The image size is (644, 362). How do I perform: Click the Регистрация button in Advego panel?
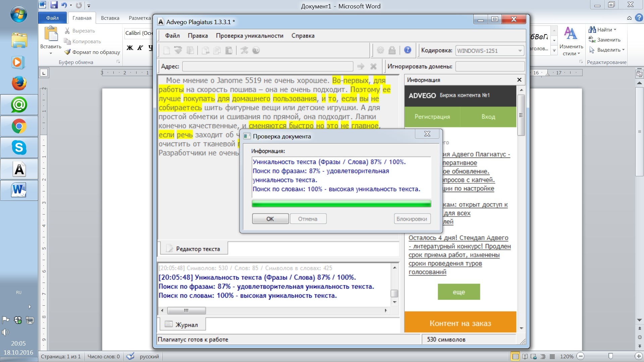click(x=432, y=117)
